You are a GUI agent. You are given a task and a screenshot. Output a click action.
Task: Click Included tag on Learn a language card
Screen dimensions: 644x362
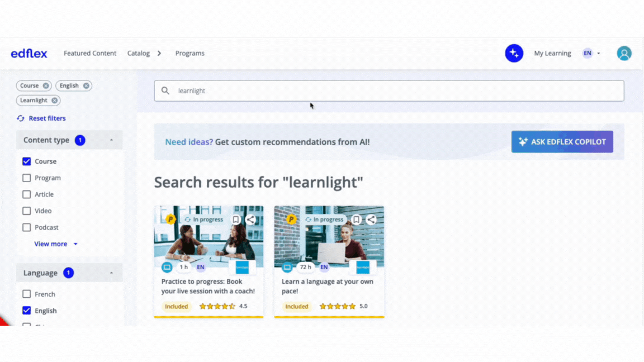(x=296, y=306)
